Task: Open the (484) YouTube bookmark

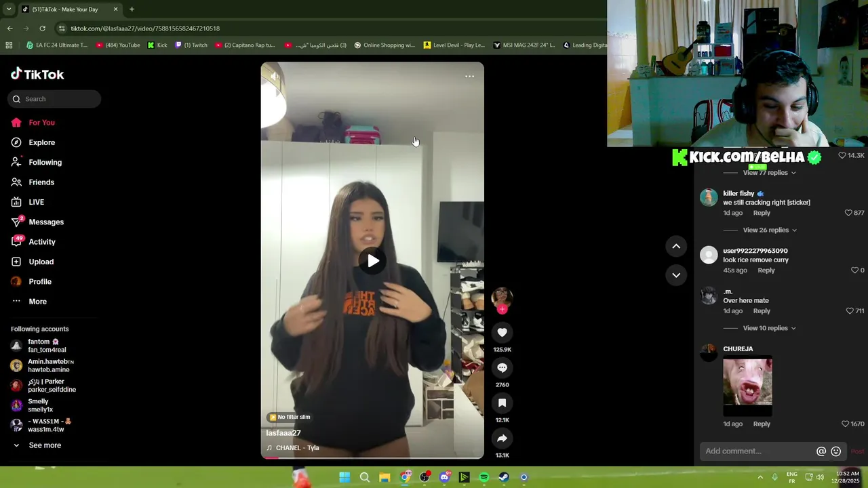Action: (117, 45)
